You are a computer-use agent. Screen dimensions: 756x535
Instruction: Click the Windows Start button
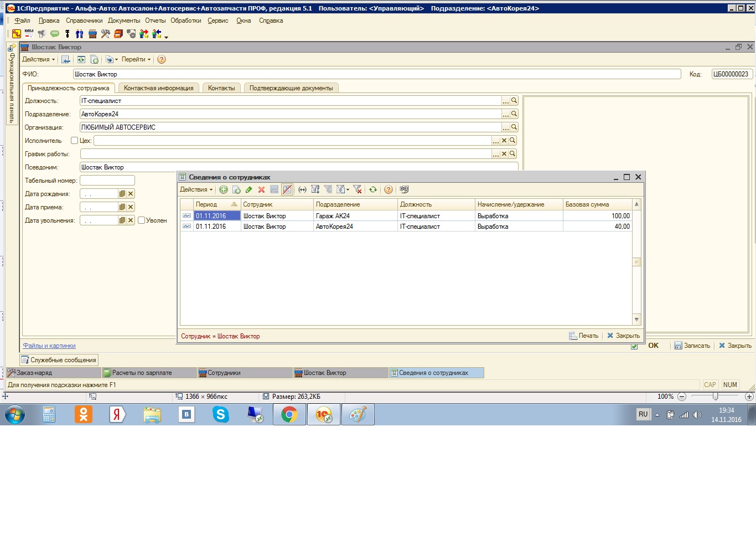coord(15,414)
